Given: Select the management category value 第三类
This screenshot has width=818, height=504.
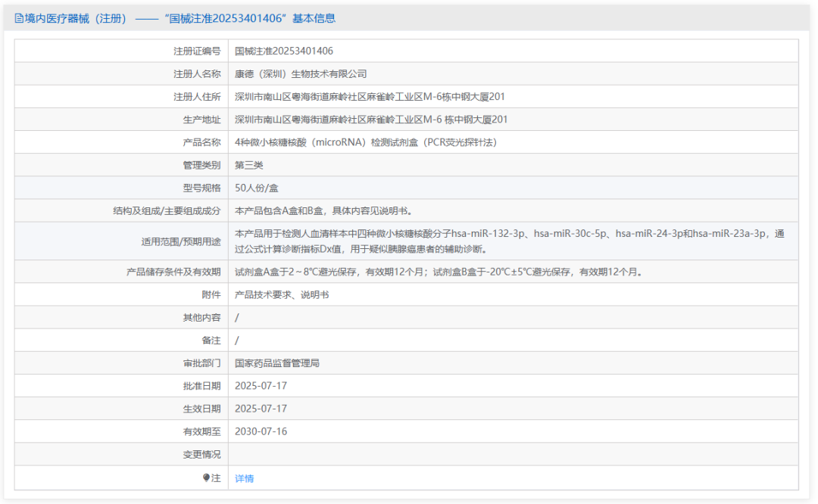Looking at the screenshot, I should pos(249,165).
